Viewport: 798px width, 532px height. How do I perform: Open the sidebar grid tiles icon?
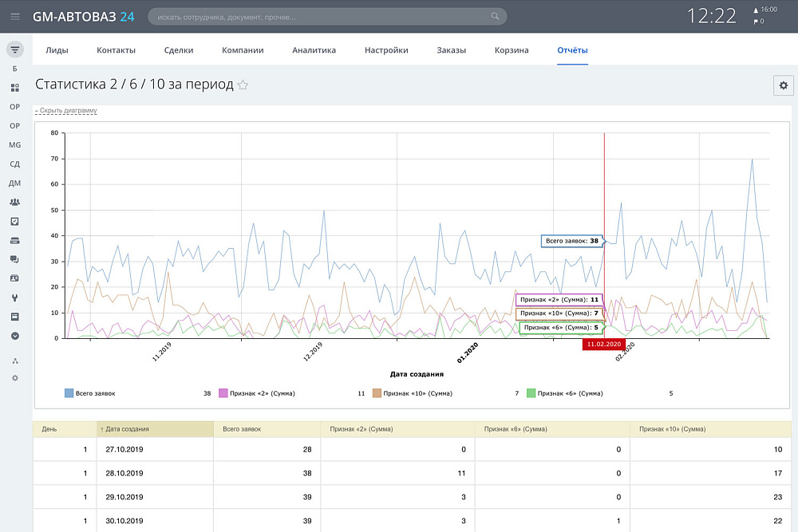(x=14, y=88)
